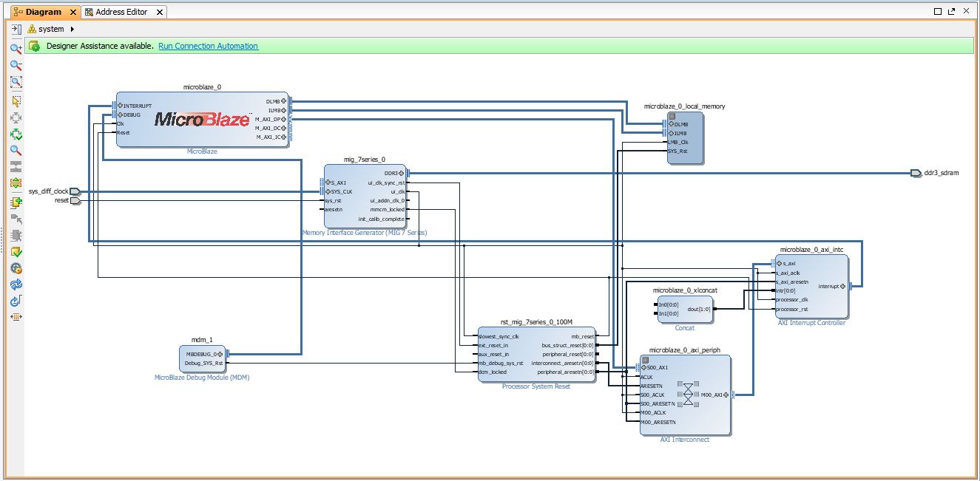Expand the interrupt port on axi_intc

[x=842, y=286]
